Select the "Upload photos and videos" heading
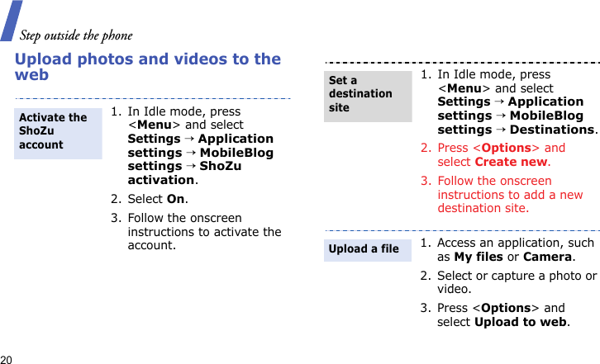This screenshot has width=600, height=364. pos(147,67)
